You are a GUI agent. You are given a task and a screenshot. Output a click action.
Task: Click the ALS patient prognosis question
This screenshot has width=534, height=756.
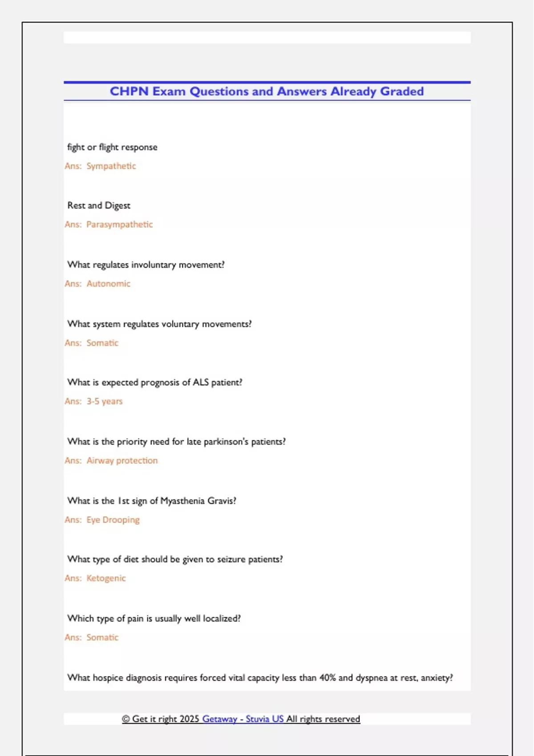point(155,382)
